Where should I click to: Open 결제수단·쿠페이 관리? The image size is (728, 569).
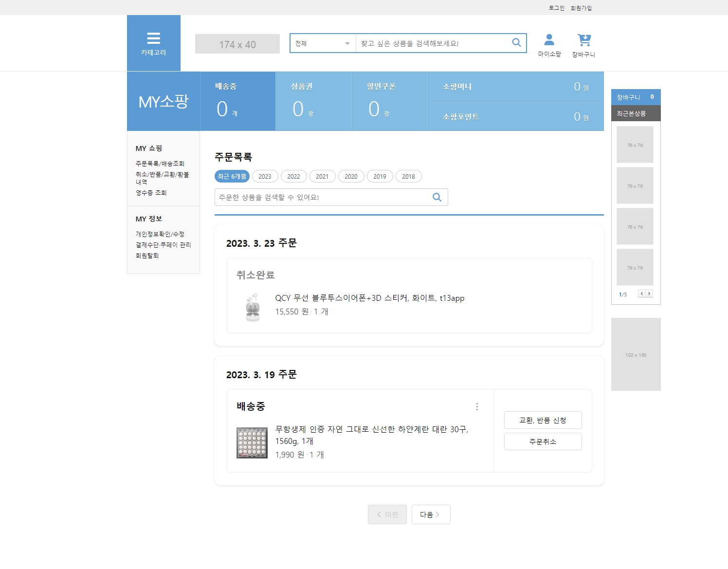[x=164, y=245]
